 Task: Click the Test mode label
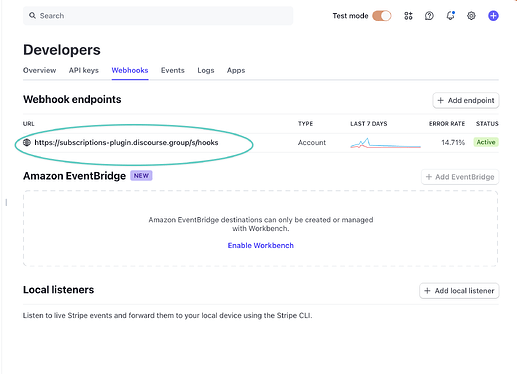click(350, 16)
